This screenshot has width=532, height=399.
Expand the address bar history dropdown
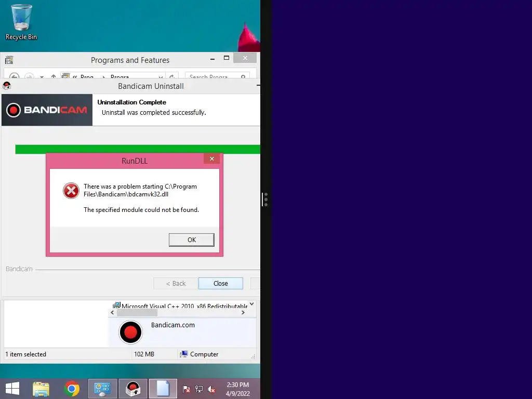pyautogui.click(x=161, y=77)
